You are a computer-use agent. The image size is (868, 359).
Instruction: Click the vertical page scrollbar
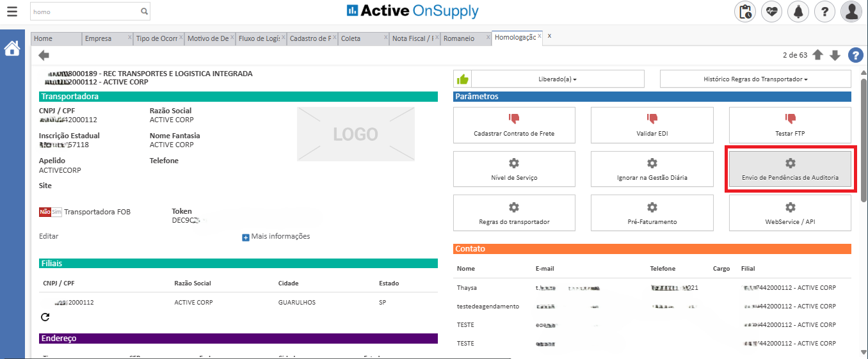(863, 141)
